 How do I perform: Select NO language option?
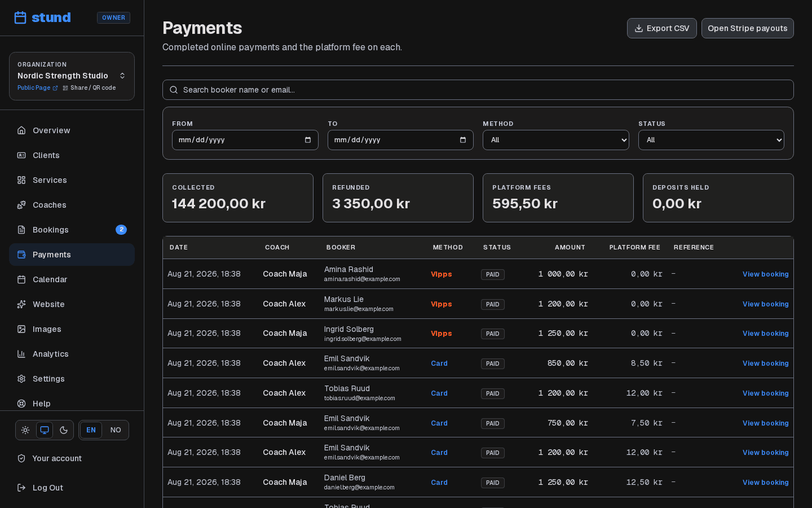(116, 430)
